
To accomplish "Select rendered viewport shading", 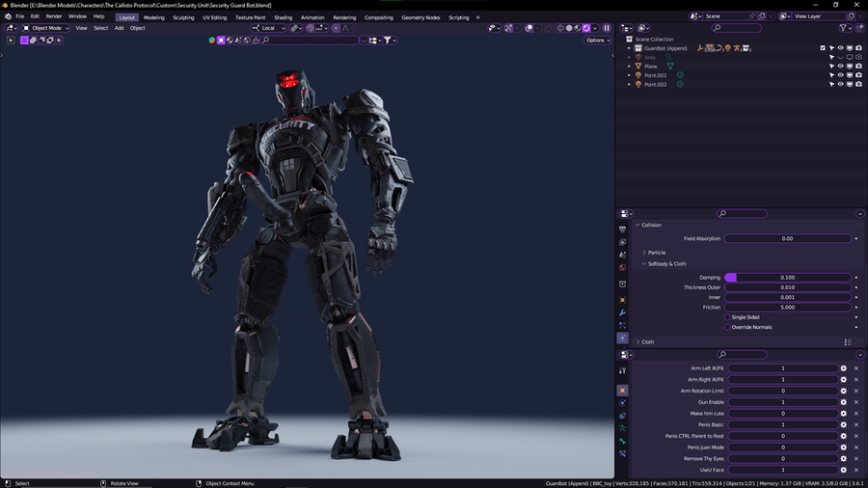I will click(586, 28).
